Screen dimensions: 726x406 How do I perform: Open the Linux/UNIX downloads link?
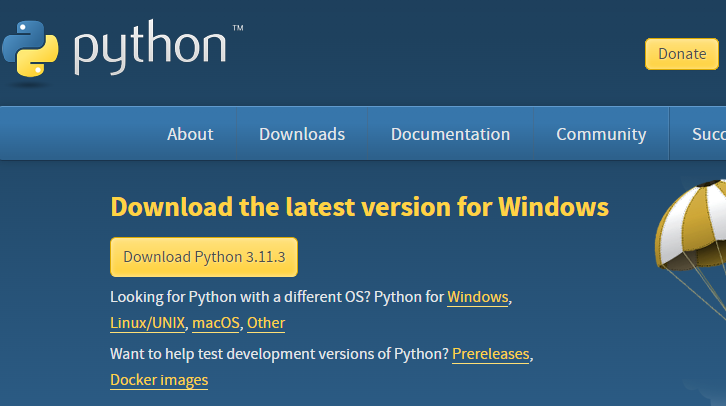click(147, 323)
